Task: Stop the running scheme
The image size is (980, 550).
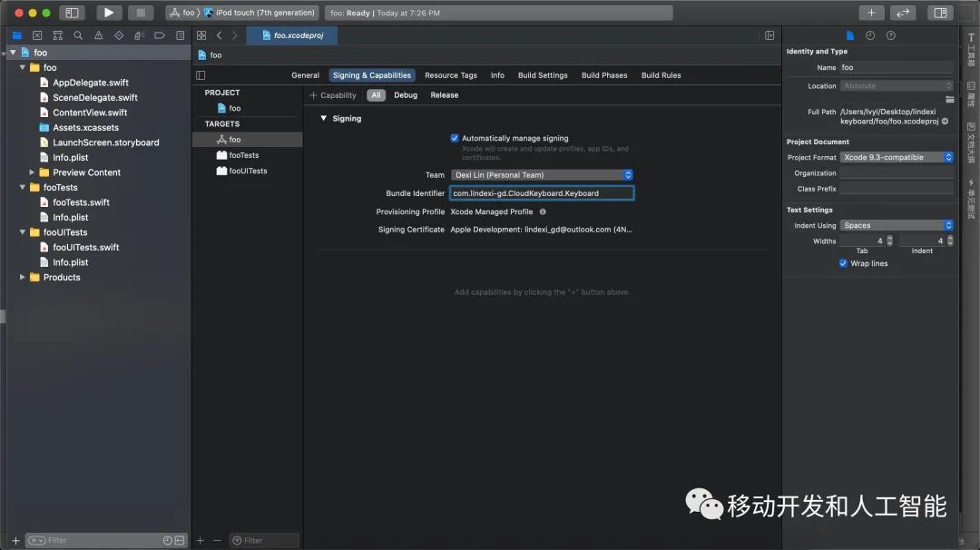Action: pyautogui.click(x=141, y=13)
